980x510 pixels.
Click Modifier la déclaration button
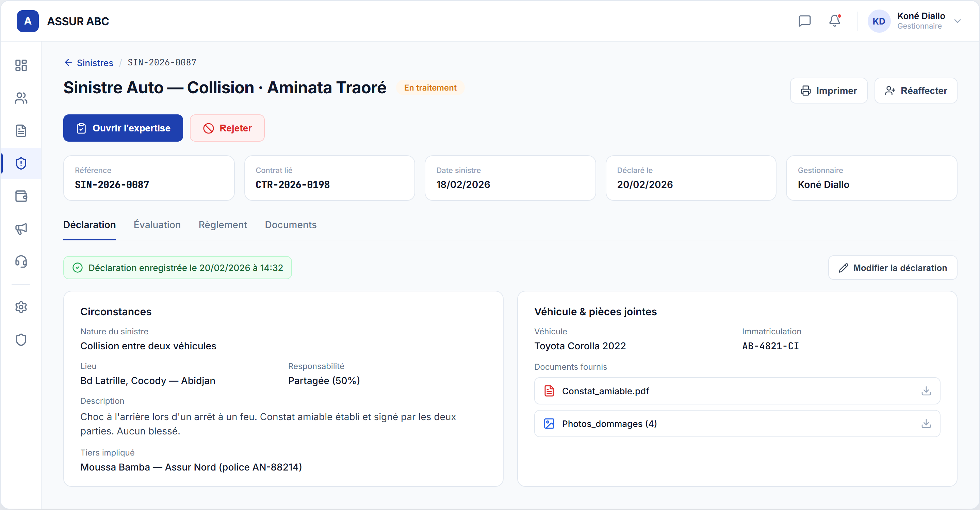tap(893, 268)
